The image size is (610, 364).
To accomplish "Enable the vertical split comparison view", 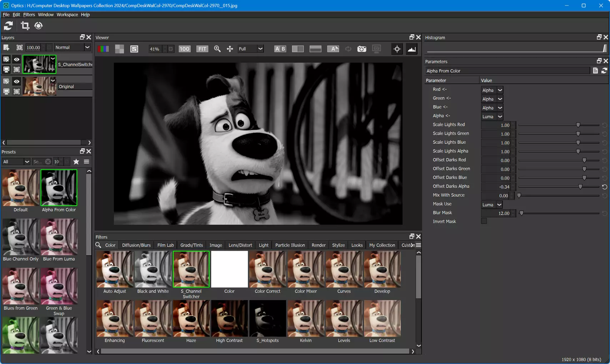I will click(297, 49).
